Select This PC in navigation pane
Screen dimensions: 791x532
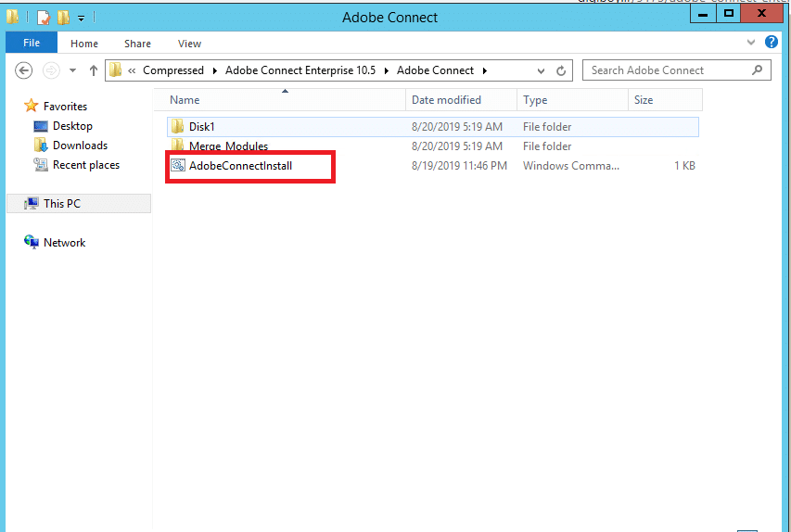click(x=62, y=204)
